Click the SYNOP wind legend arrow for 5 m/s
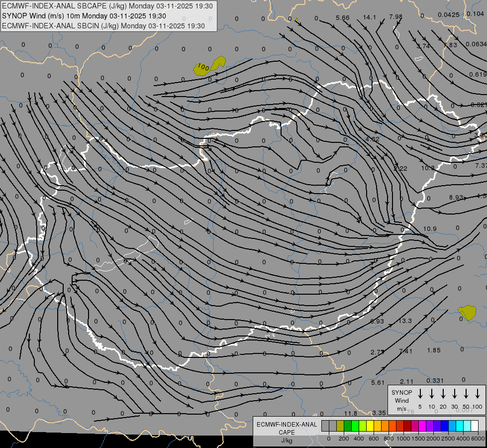The image size is (487, 448). tap(420, 394)
